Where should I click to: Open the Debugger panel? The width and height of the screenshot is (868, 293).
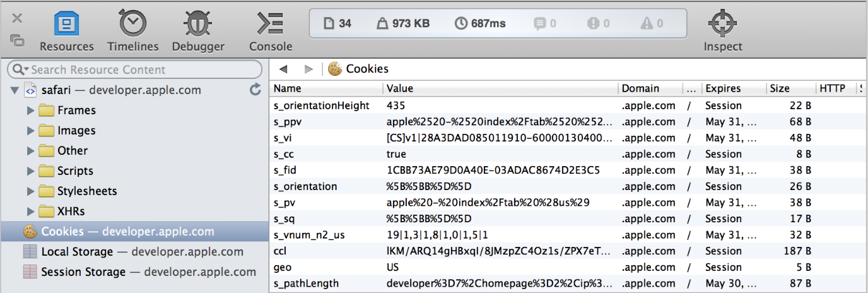click(198, 32)
